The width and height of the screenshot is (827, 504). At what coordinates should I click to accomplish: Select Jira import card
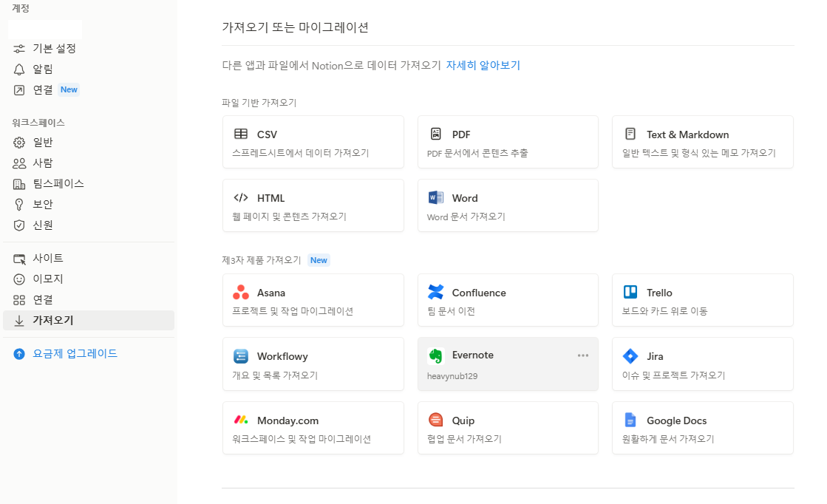[x=703, y=364]
